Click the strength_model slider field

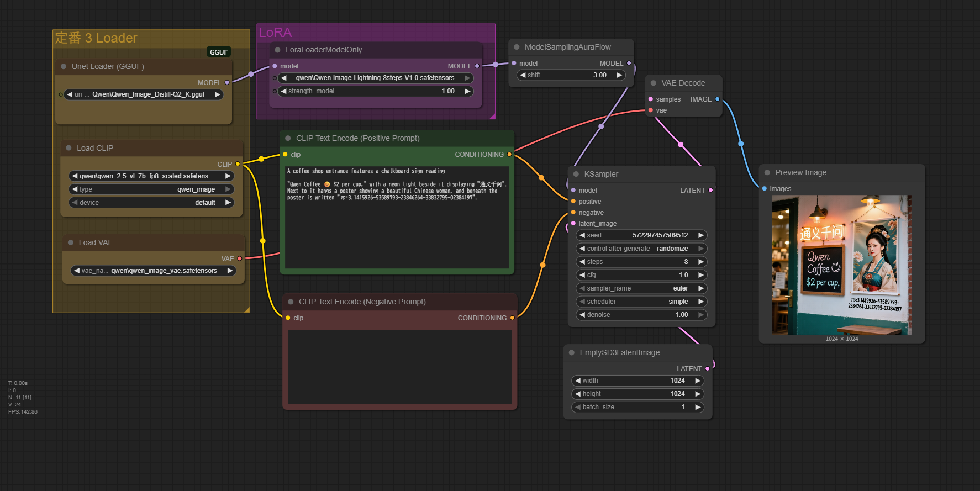coord(375,91)
